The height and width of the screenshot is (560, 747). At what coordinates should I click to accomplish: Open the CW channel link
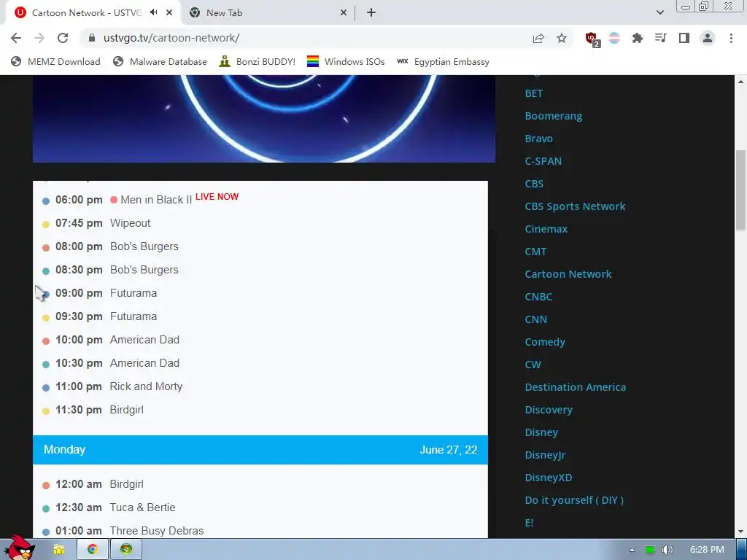click(x=533, y=365)
